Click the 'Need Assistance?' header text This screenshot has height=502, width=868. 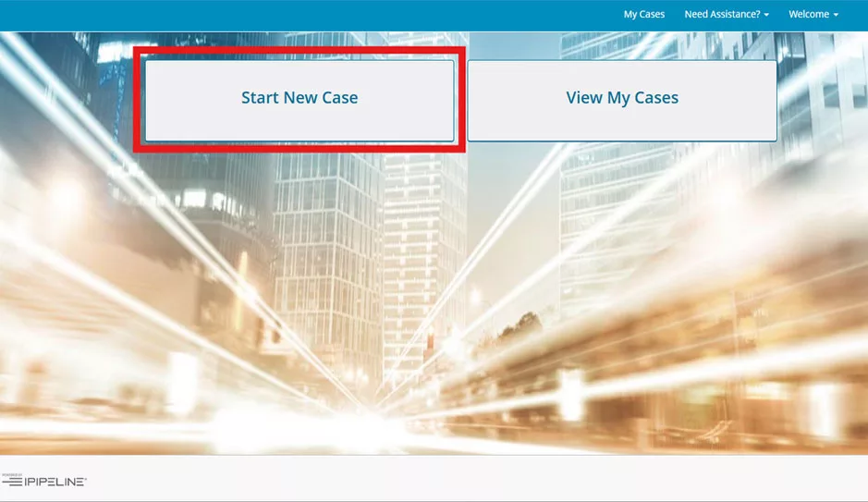721,15
